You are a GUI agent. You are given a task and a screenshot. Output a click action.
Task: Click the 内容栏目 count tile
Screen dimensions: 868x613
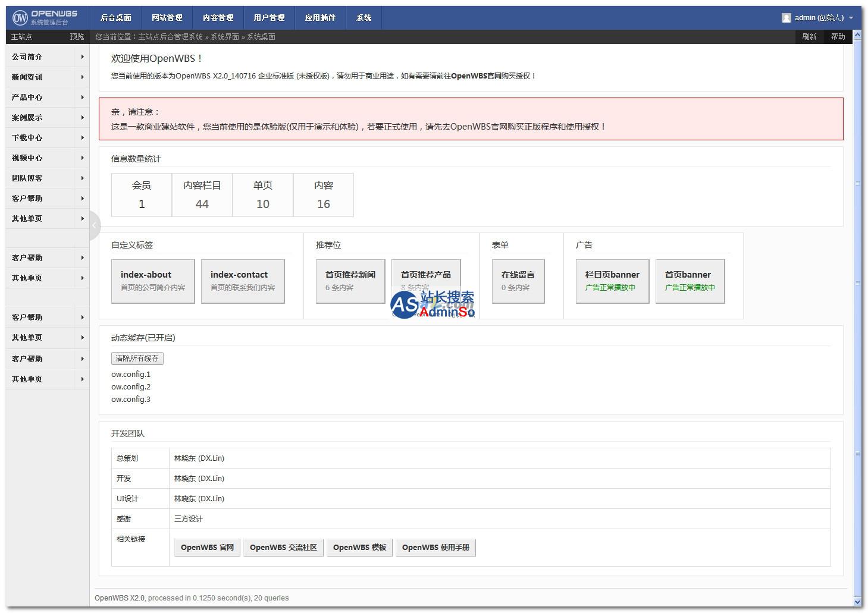(x=202, y=195)
